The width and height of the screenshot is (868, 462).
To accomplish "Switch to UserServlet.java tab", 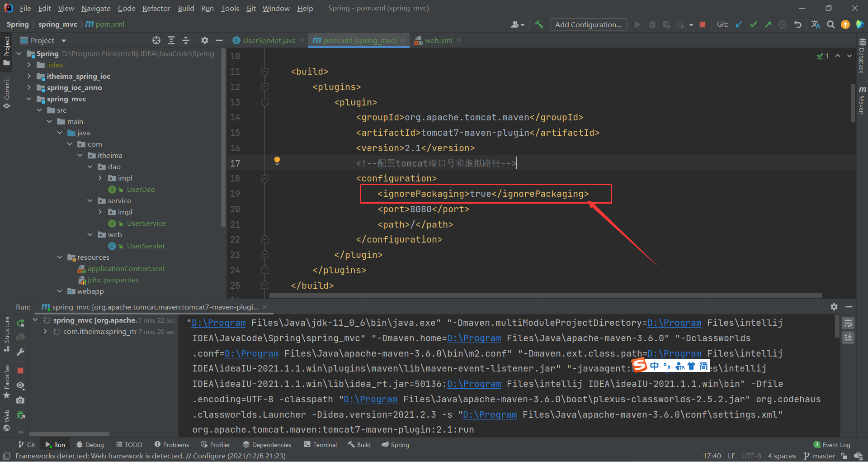I will tap(269, 40).
